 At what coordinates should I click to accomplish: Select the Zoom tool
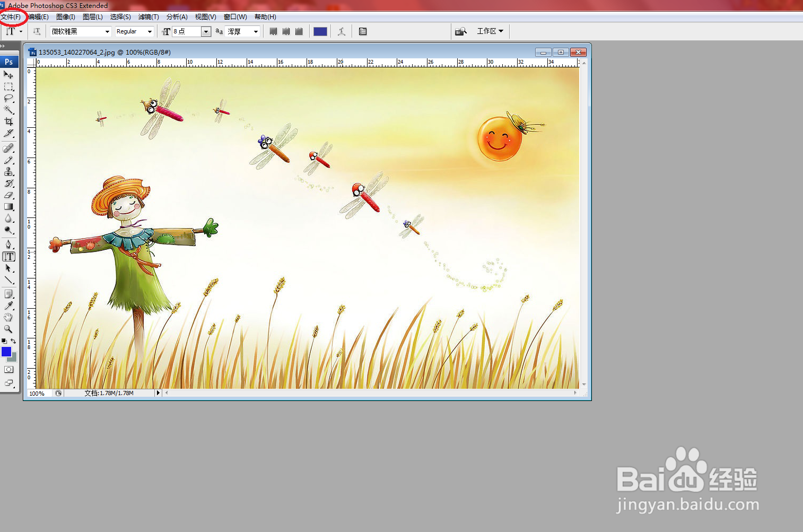pyautogui.click(x=8, y=329)
